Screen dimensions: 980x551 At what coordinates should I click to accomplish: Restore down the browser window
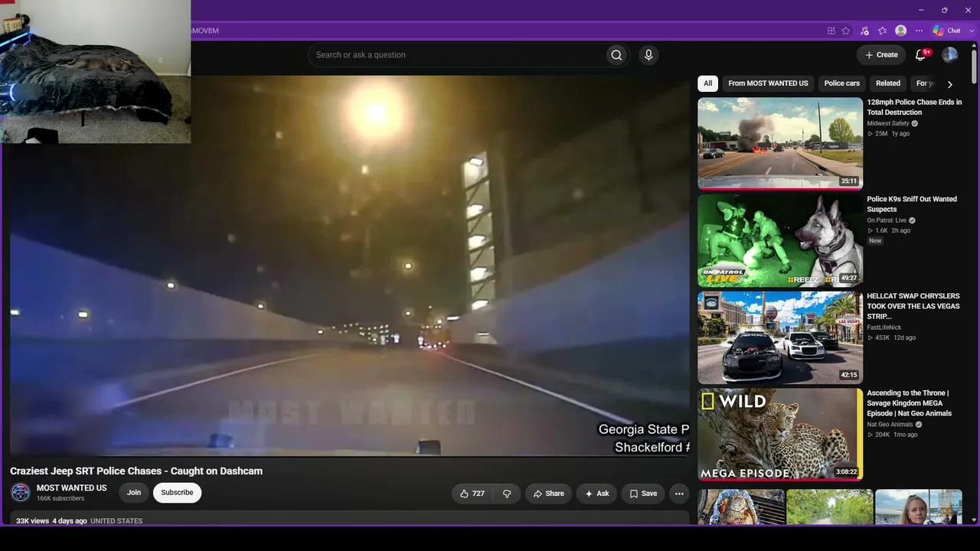click(944, 10)
